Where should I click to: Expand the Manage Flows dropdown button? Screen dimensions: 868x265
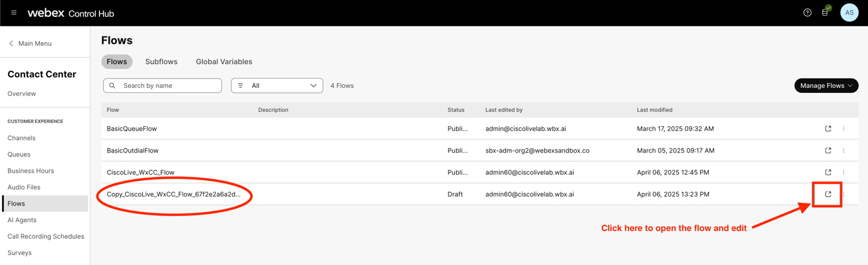point(826,85)
